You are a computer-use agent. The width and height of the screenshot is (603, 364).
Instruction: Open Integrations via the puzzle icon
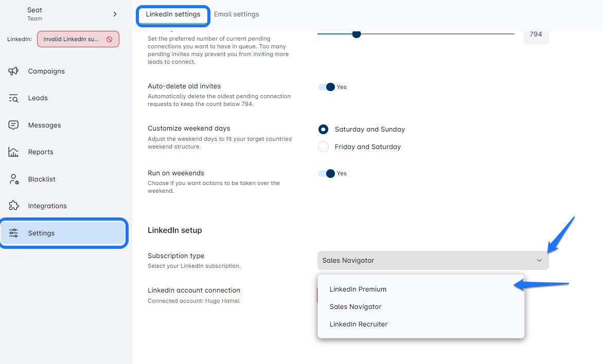coord(14,206)
